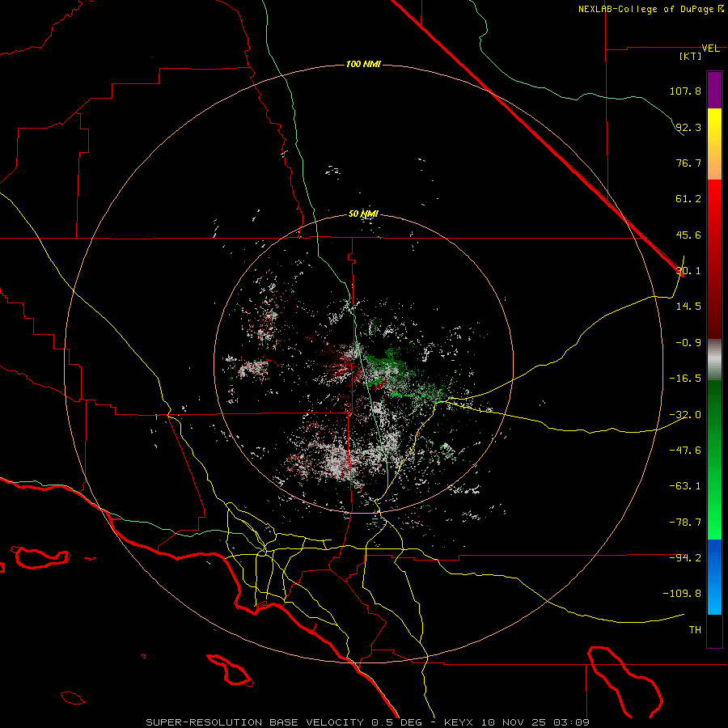
Task: Pick the purple segment of color bar
Action: click(714, 90)
